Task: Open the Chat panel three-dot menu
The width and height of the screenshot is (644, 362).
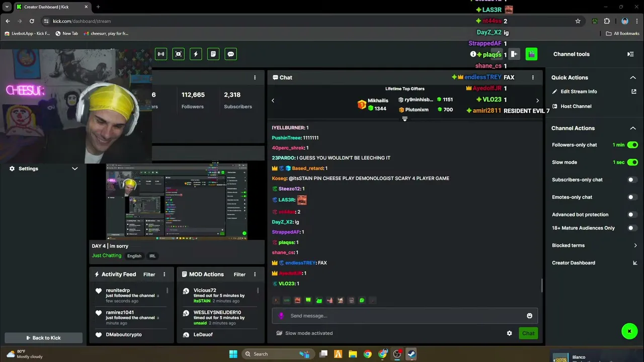Action: click(x=533, y=77)
